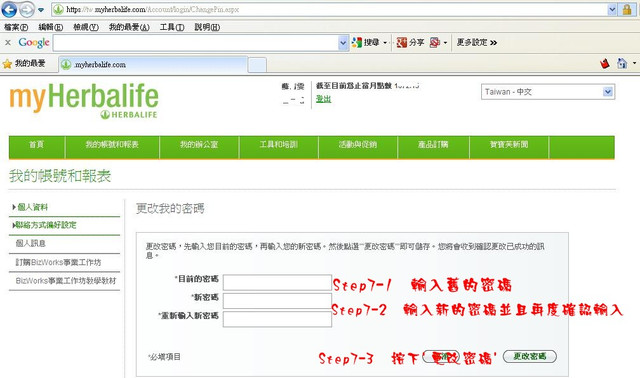Viewport: 640px width, 378px height.
Task: Click the 必填項目 required note
Action: [164, 357]
